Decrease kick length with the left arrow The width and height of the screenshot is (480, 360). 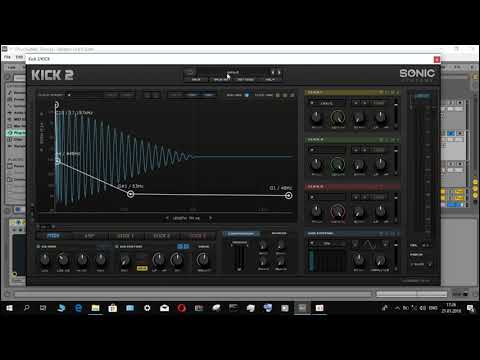(167, 218)
